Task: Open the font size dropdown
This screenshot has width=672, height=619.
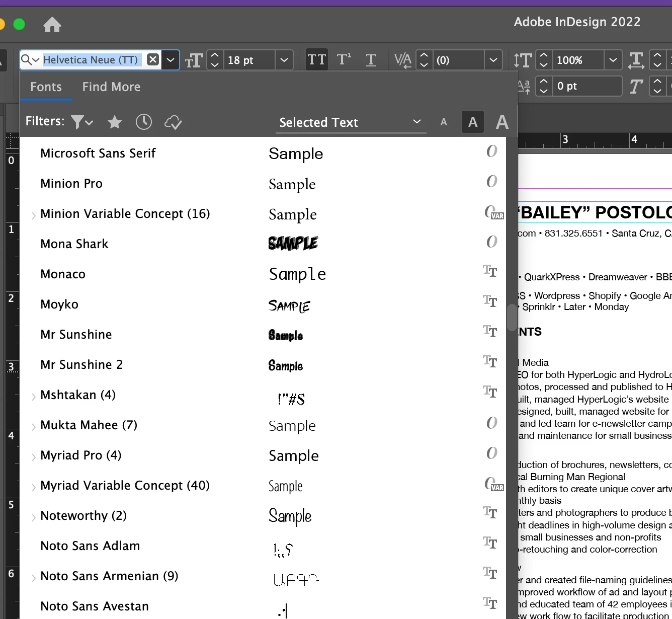Action: 284,60
